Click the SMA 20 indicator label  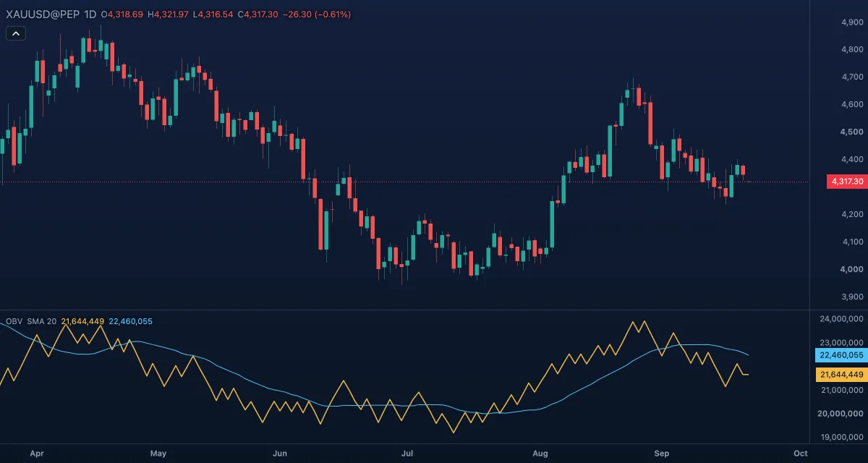point(42,321)
